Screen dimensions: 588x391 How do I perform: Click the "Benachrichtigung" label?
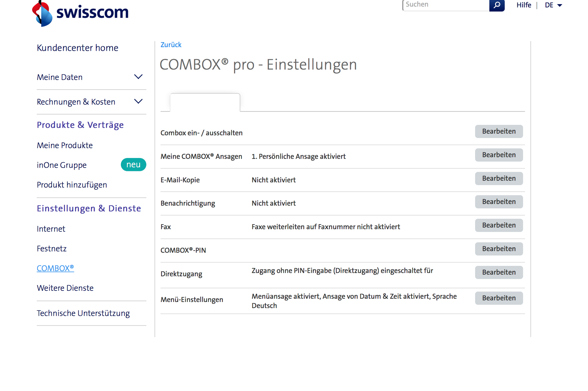pyautogui.click(x=188, y=203)
